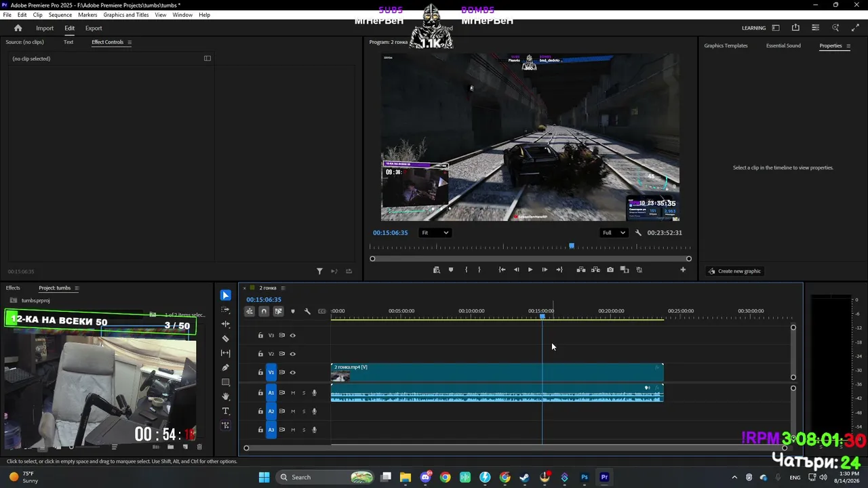Solo audio track A2
This screenshot has height=488, width=868.
pos(304,411)
